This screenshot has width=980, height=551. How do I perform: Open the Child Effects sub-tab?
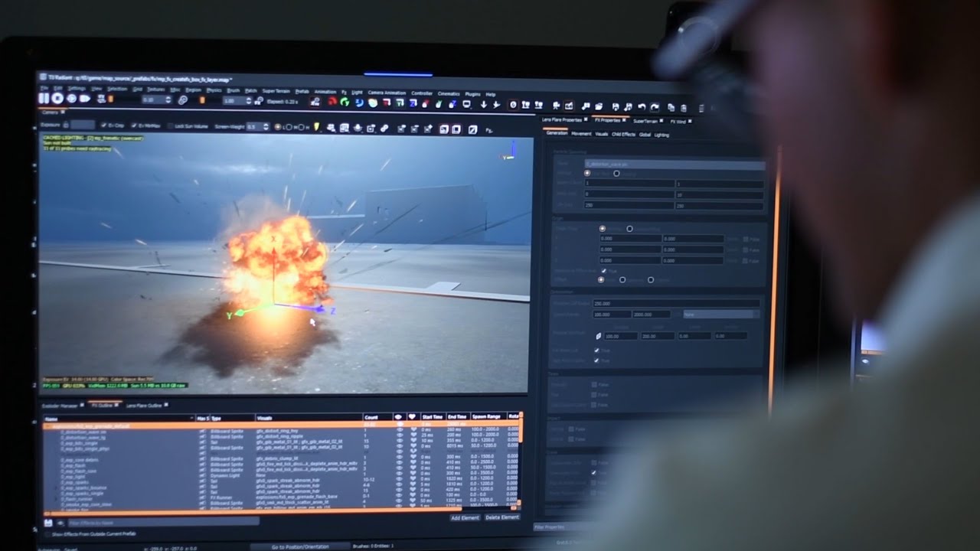tap(623, 135)
